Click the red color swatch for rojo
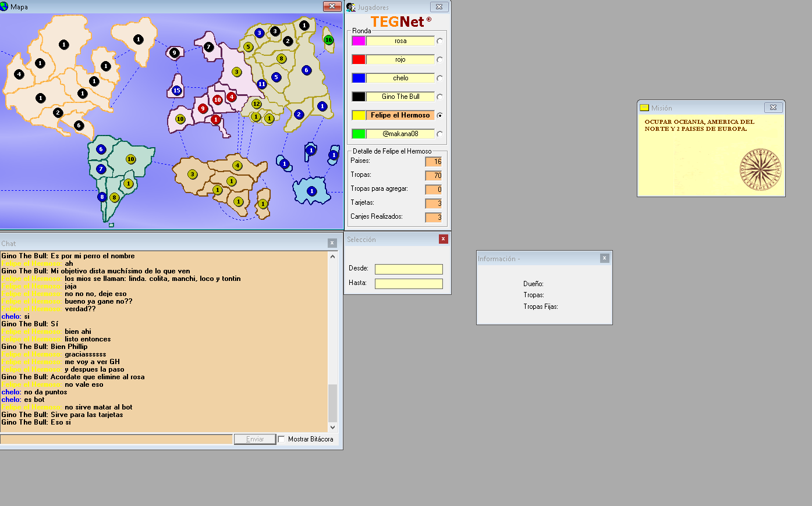This screenshot has height=506, width=812. click(359, 59)
